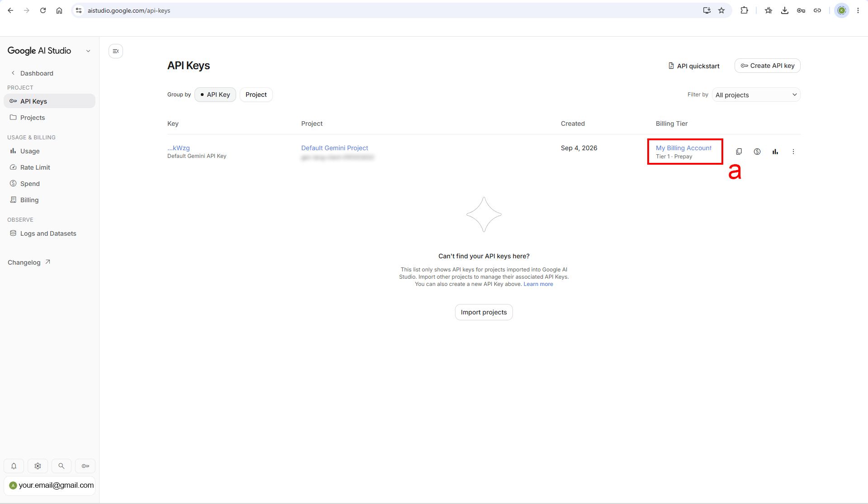868x504 pixels.
Task: Open API quickstart link
Action: (694, 66)
